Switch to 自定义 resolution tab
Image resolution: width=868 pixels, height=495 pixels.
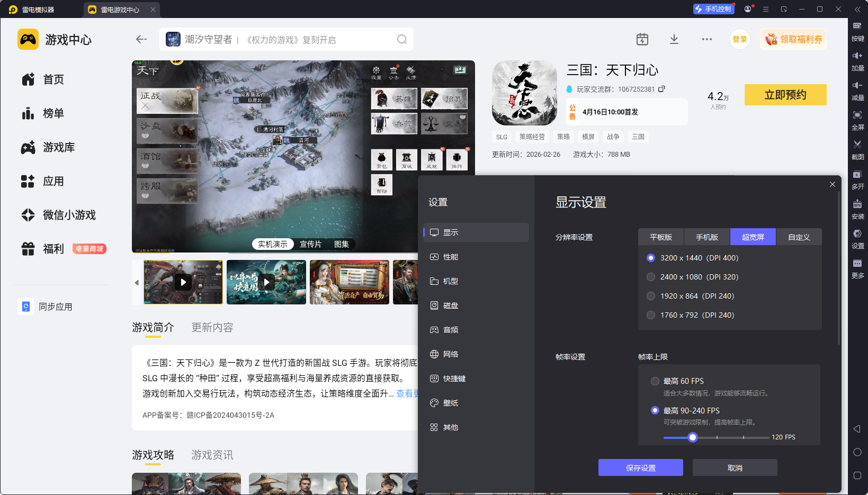(799, 237)
